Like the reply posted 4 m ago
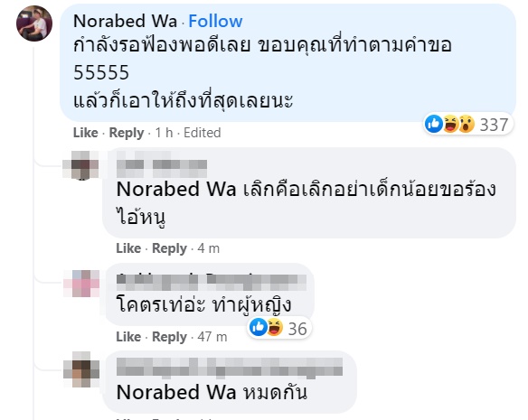This screenshot has height=420, width=528. (128, 248)
